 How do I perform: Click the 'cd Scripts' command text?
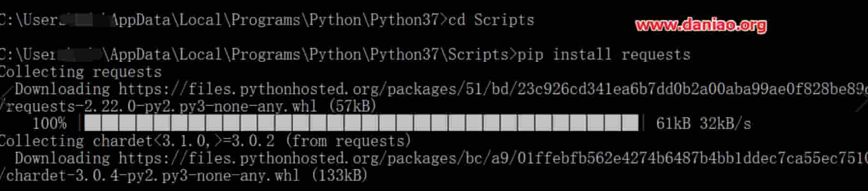tap(491, 20)
